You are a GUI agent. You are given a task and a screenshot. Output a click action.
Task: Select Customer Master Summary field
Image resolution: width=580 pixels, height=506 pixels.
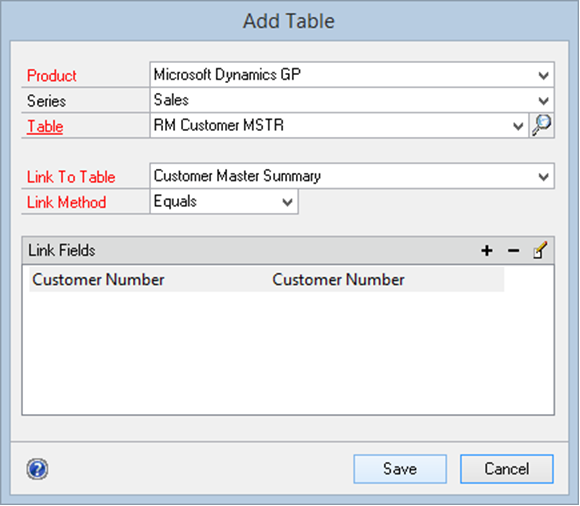(352, 176)
